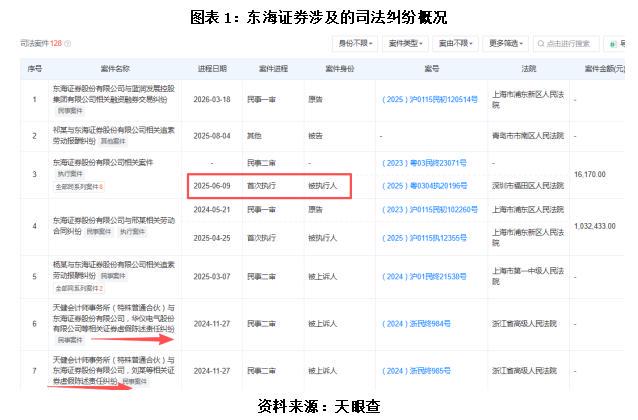Select case link (2025)沪0115执12355号
Image resolution: width=638 pixels, height=420 pixels.
click(431, 237)
